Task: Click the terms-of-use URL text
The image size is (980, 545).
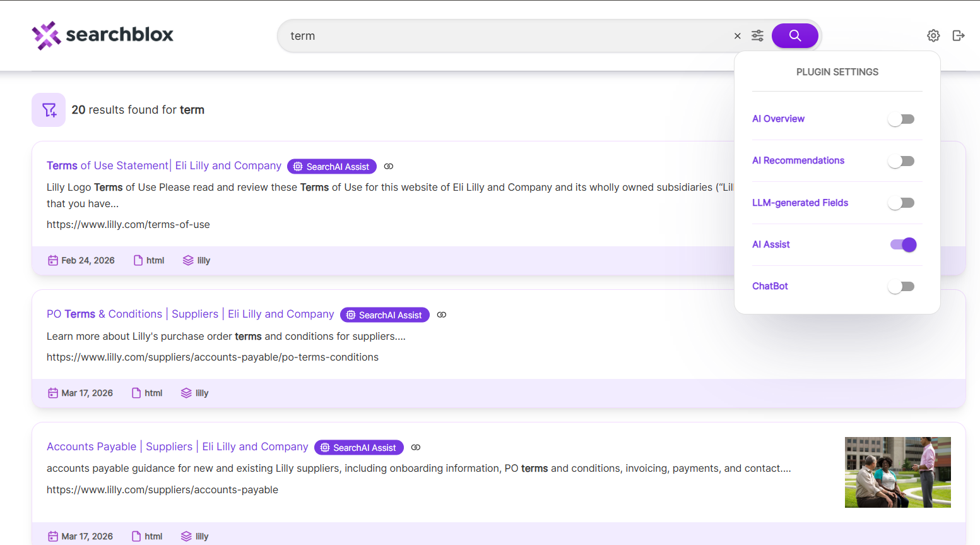Action: pyautogui.click(x=128, y=224)
